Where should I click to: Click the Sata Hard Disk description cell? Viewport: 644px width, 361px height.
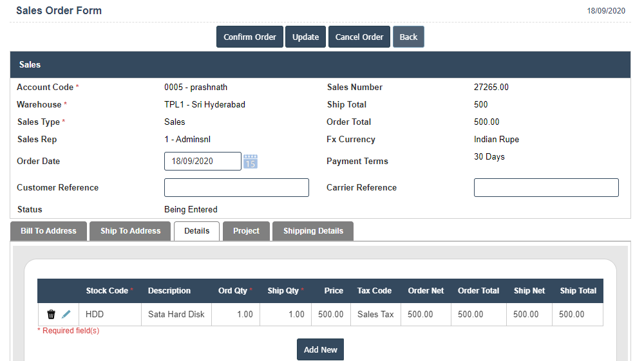[176, 315]
